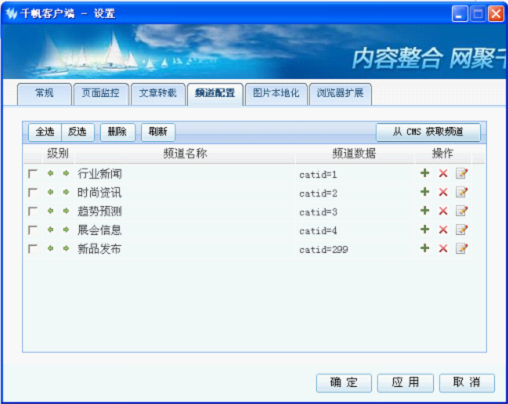Open the edit icon for 行业新闻
508x404 pixels.
pyautogui.click(x=462, y=173)
